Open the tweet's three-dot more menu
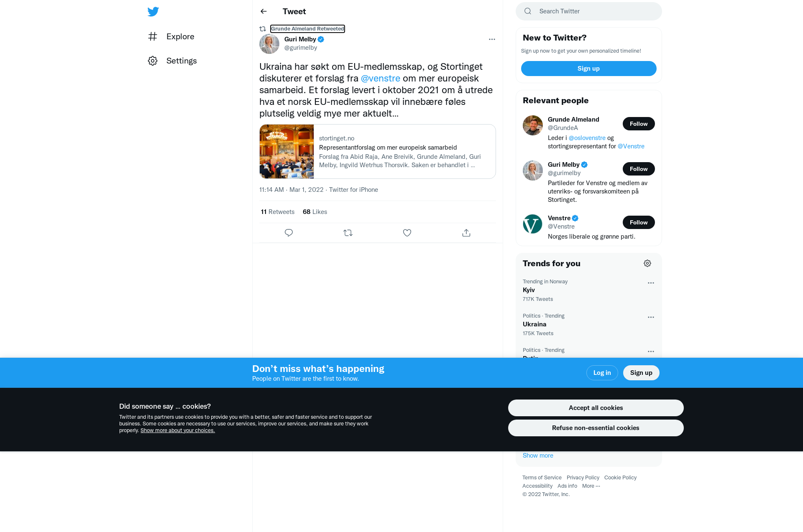803x532 pixels. click(492, 39)
